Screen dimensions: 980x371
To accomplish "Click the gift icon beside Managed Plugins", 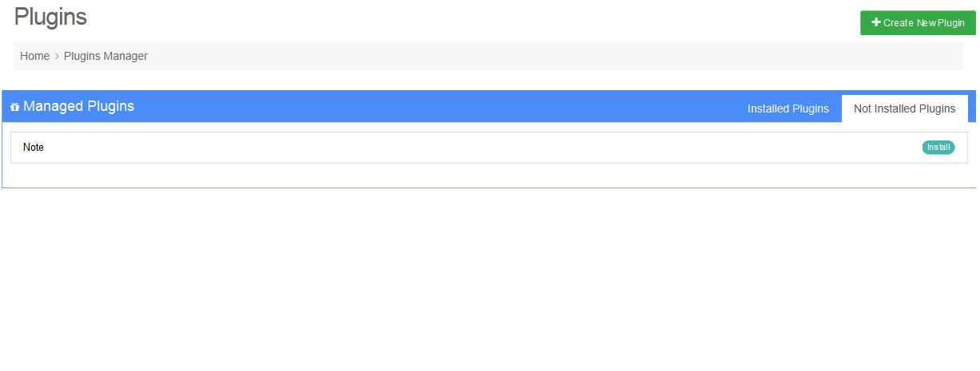I will (x=15, y=107).
